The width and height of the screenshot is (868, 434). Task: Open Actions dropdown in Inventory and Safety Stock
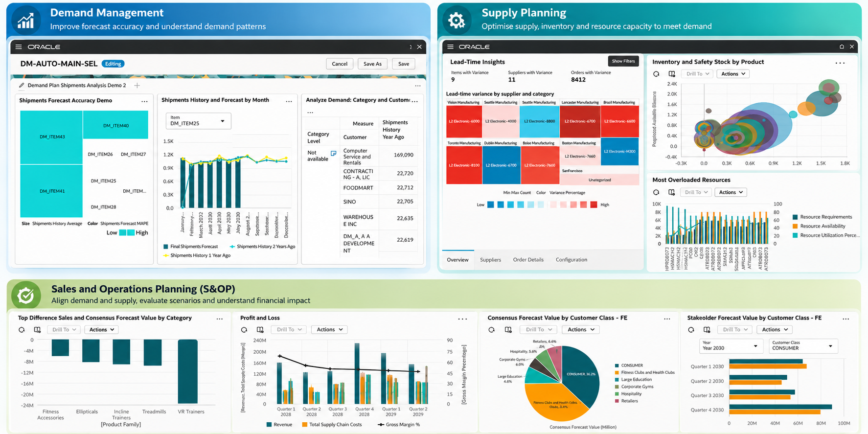(x=733, y=74)
